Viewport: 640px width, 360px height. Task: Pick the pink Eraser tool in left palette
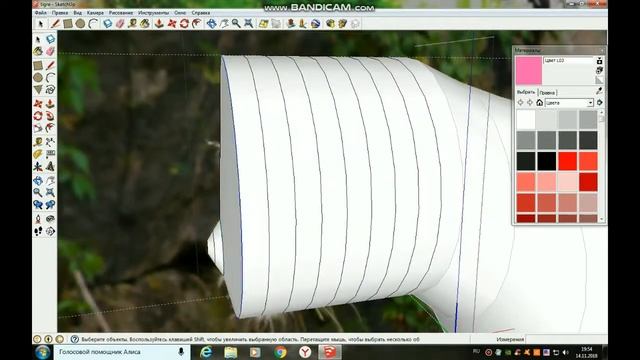(x=50, y=51)
